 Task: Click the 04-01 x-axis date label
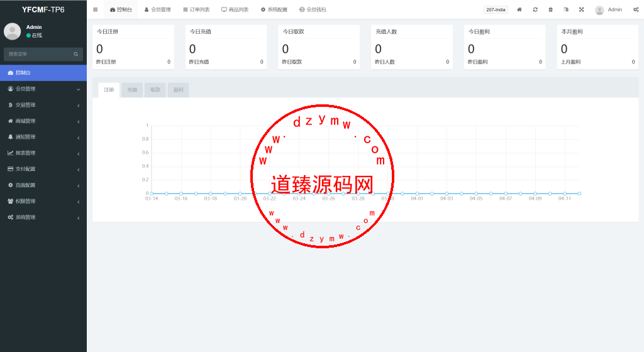(x=417, y=199)
